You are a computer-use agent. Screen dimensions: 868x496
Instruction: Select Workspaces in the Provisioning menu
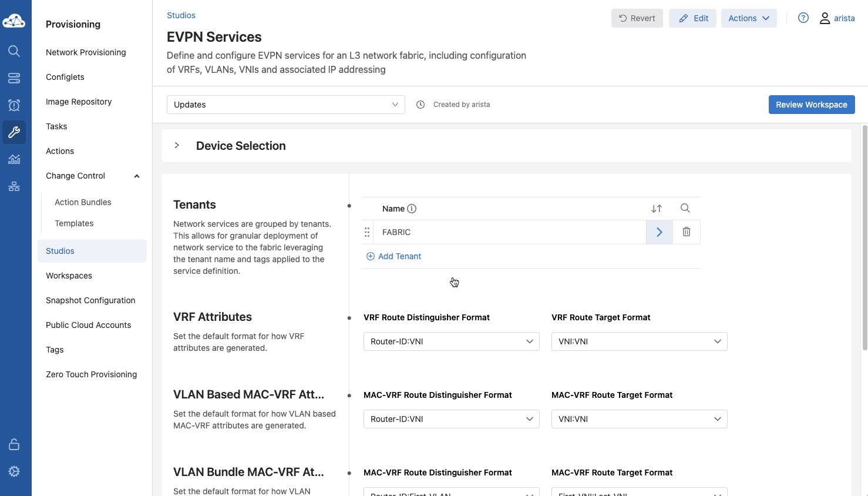click(x=69, y=276)
